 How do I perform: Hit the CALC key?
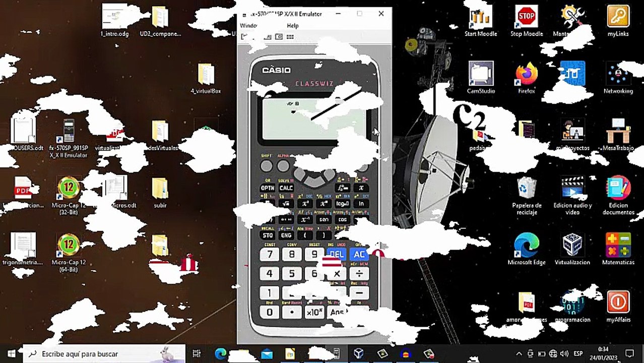[286, 188]
